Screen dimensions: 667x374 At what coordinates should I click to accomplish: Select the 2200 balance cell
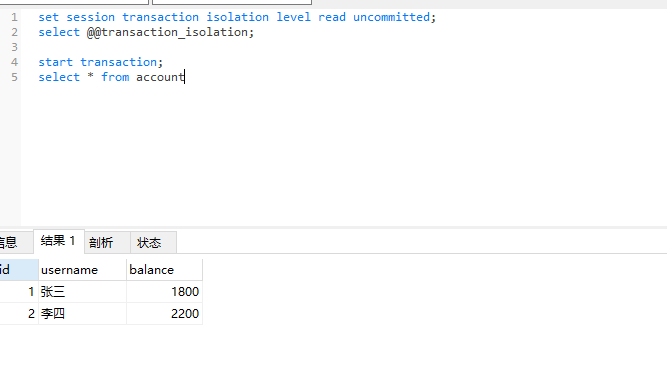click(164, 314)
